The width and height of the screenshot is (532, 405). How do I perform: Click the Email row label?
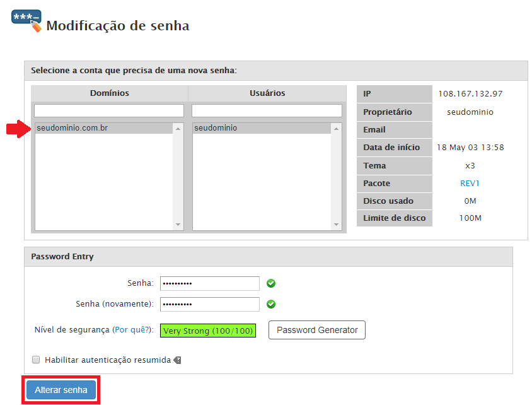point(395,130)
